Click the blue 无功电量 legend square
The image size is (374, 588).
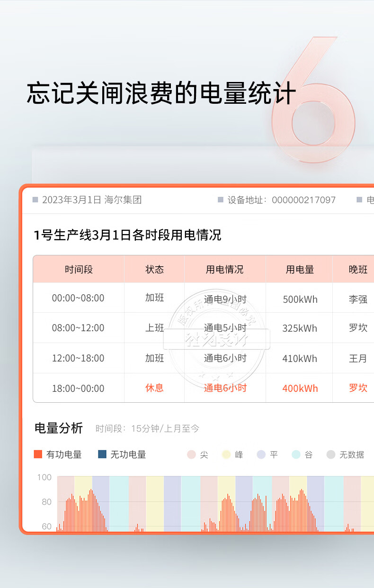point(102,454)
